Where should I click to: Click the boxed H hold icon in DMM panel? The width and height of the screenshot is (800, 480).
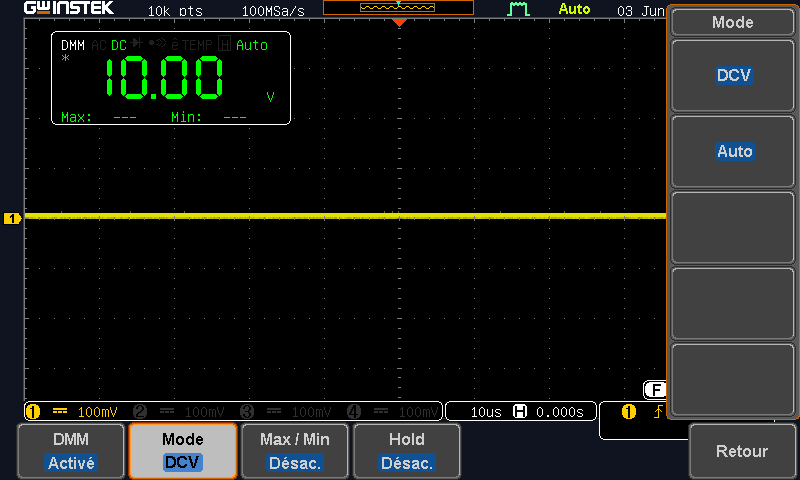tap(224, 44)
